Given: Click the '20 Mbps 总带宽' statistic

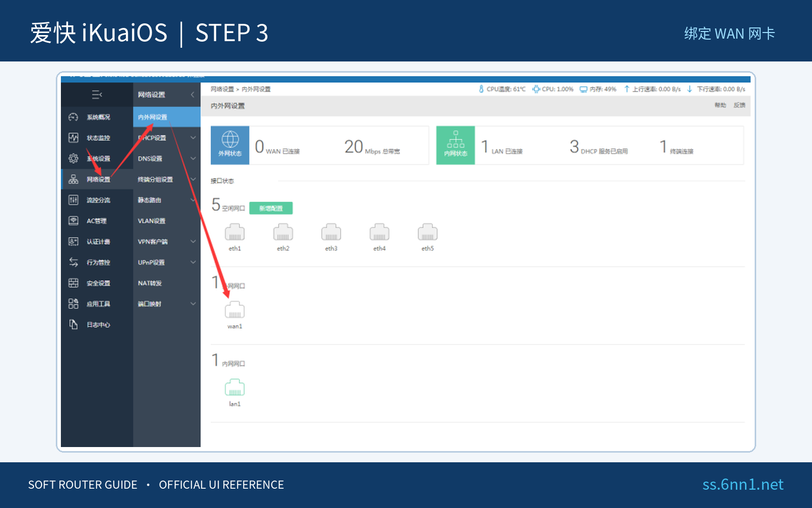Looking at the screenshot, I should [372, 147].
